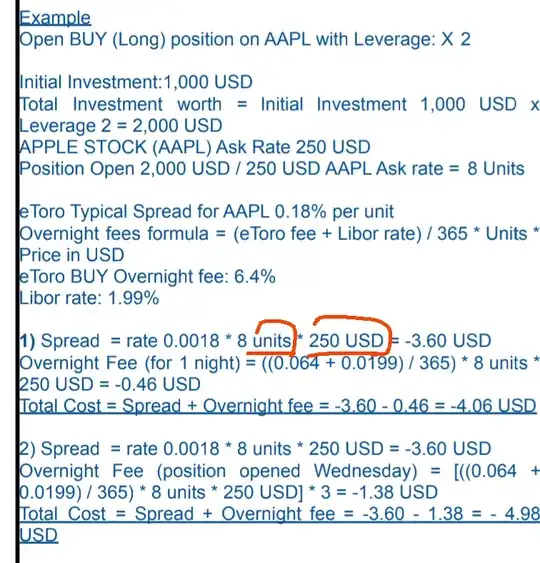The width and height of the screenshot is (540, 563).
Task: Click the '8 Units' result text
Action: [x=496, y=169]
